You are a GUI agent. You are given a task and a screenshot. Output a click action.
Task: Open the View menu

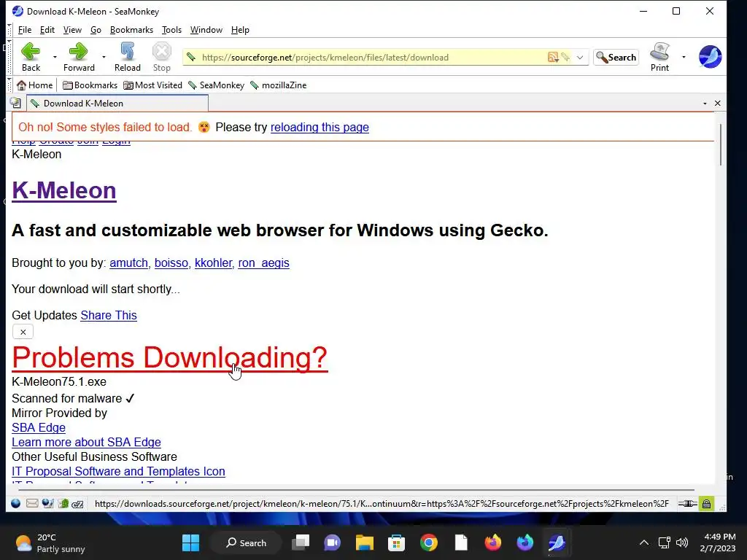pyautogui.click(x=72, y=29)
